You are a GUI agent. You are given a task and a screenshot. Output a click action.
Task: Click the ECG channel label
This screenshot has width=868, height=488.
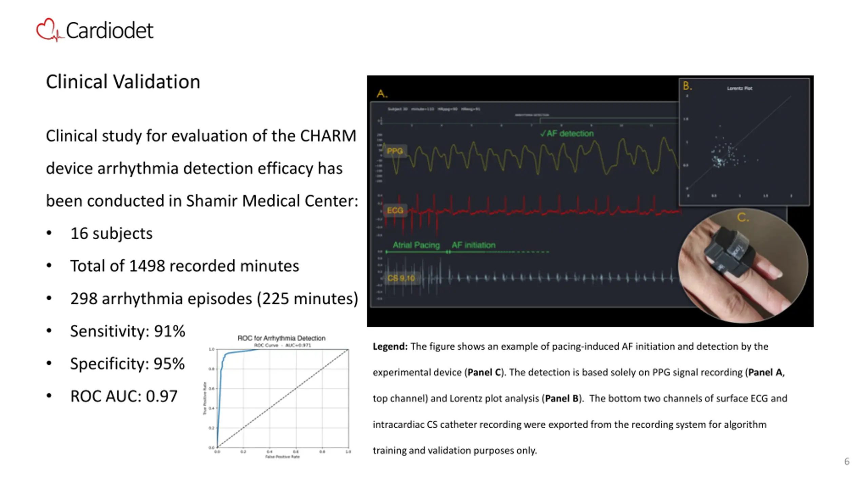[x=395, y=210]
